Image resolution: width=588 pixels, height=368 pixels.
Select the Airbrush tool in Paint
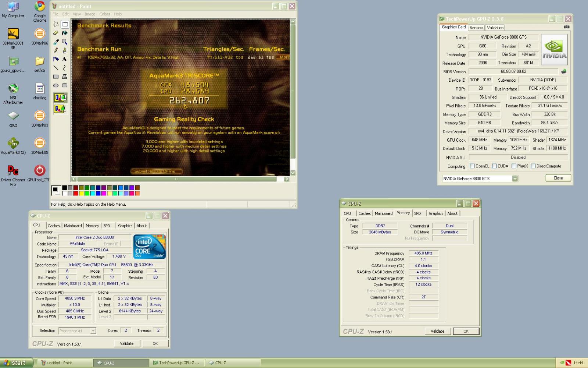tap(56, 59)
